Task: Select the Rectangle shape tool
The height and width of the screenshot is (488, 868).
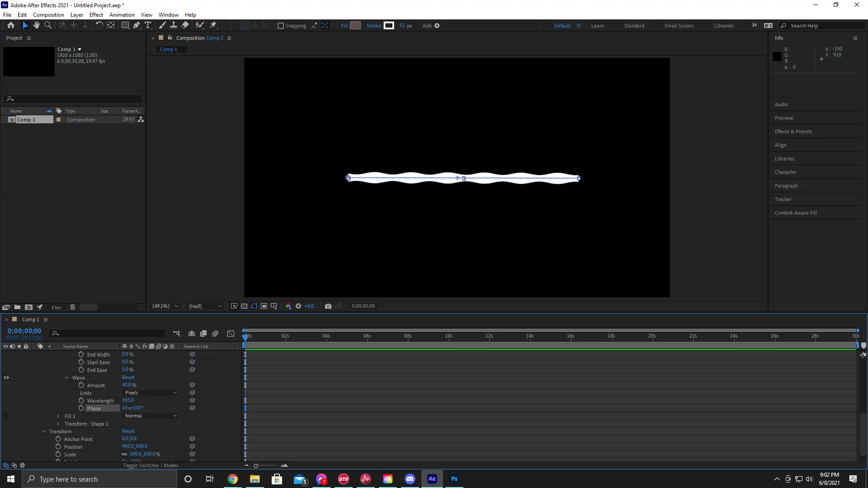Action: 125,25
